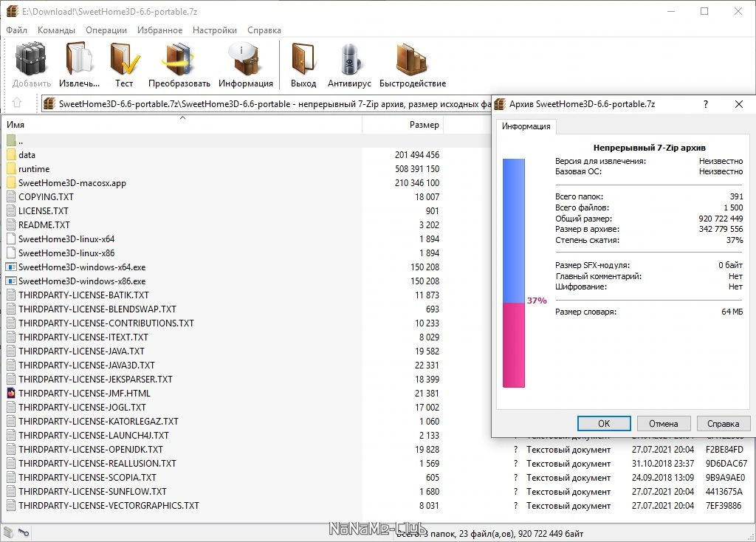Open the Файл menu
This screenshot has height=542, width=756.
coord(16,30)
